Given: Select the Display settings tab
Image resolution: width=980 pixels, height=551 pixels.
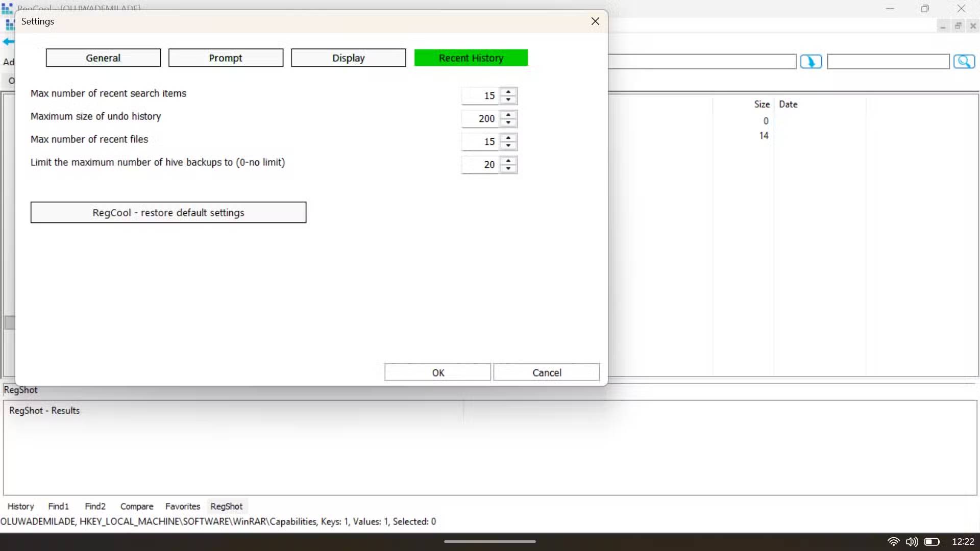Looking at the screenshot, I should pyautogui.click(x=348, y=58).
